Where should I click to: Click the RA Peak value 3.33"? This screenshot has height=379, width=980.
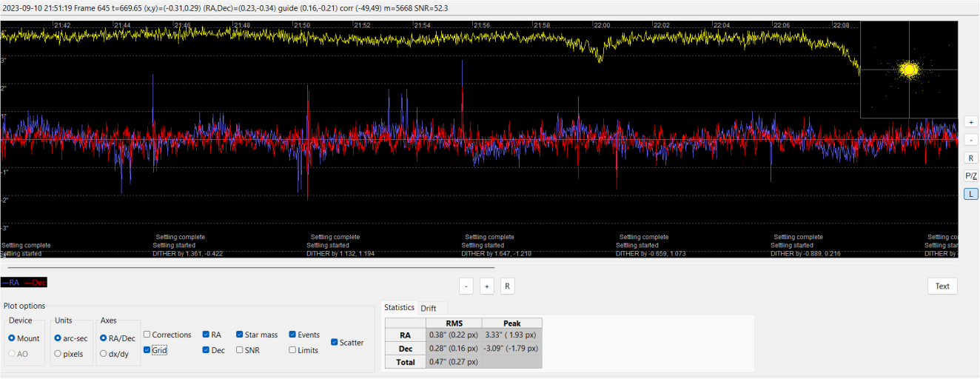(511, 335)
